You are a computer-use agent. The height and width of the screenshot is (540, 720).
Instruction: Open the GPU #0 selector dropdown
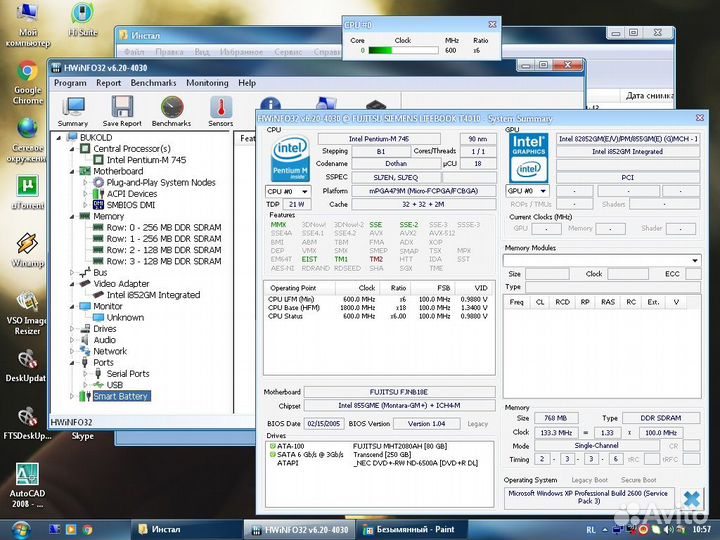point(529,190)
